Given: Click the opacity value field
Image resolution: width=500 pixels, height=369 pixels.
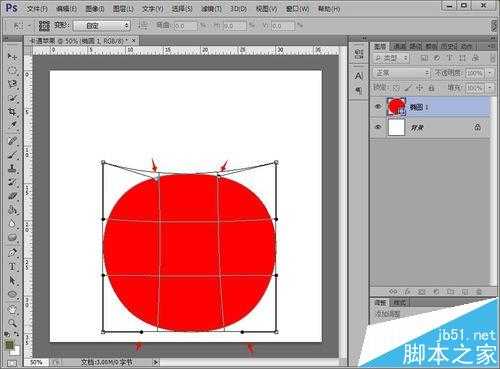Looking at the screenshot, I should [474, 73].
